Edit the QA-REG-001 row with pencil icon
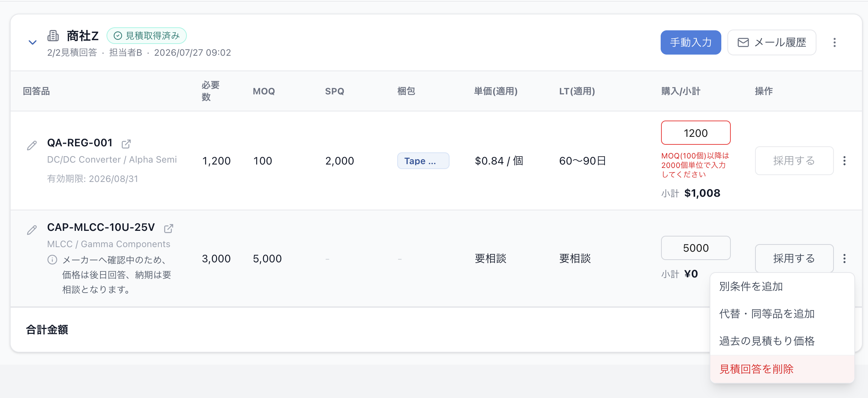Image resolution: width=868 pixels, height=398 pixels. (32, 145)
